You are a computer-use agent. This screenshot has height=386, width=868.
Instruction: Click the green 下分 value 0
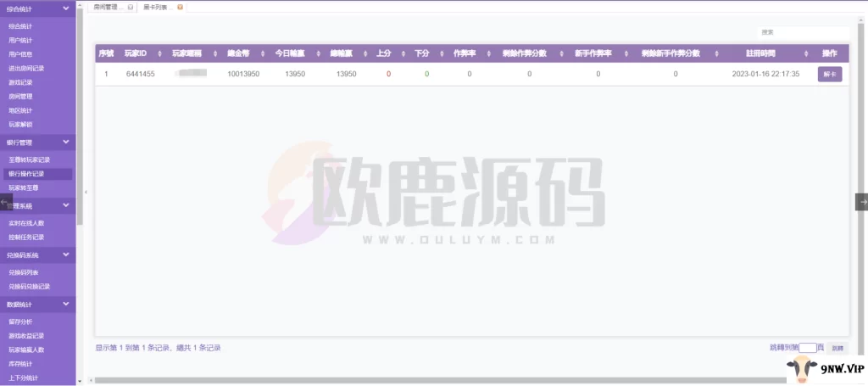(x=427, y=74)
